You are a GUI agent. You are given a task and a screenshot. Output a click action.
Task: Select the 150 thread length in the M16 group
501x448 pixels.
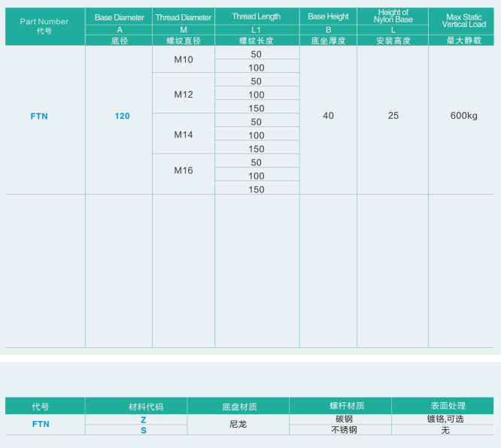tap(257, 189)
